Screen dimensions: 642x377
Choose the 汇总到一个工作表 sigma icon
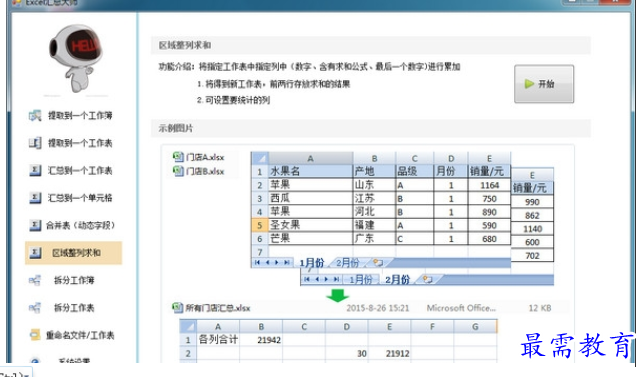click(x=35, y=170)
